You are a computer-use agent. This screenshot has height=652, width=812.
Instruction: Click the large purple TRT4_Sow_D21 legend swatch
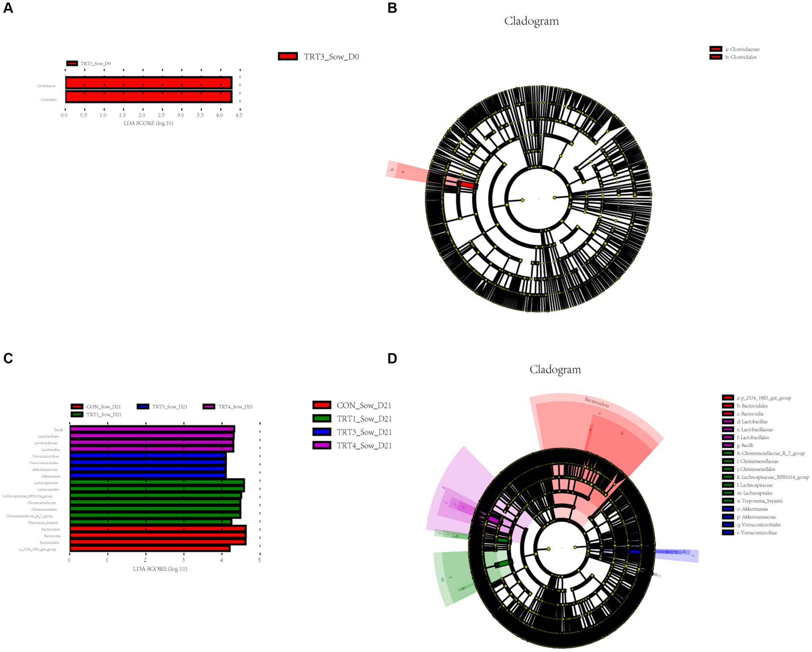(x=322, y=445)
